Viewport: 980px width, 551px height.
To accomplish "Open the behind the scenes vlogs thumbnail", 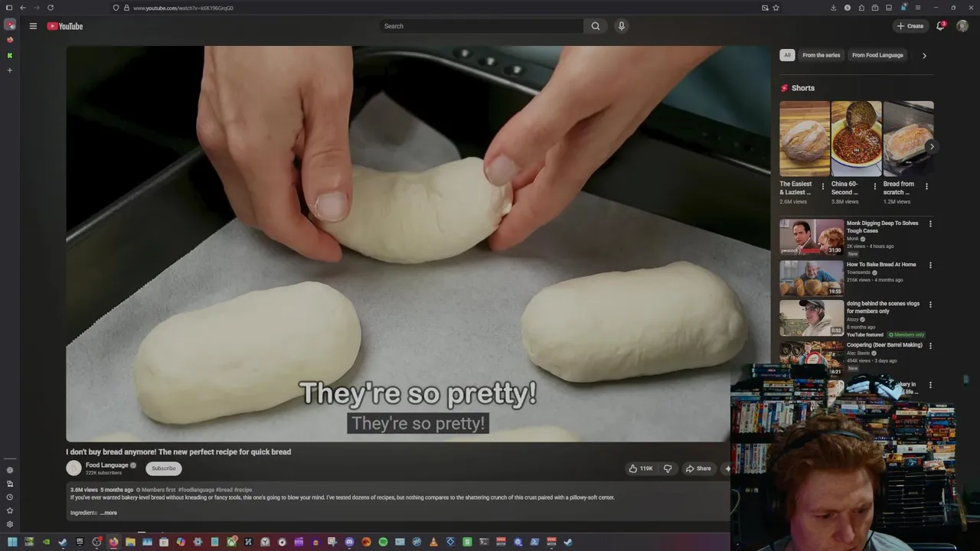I will tap(812, 318).
